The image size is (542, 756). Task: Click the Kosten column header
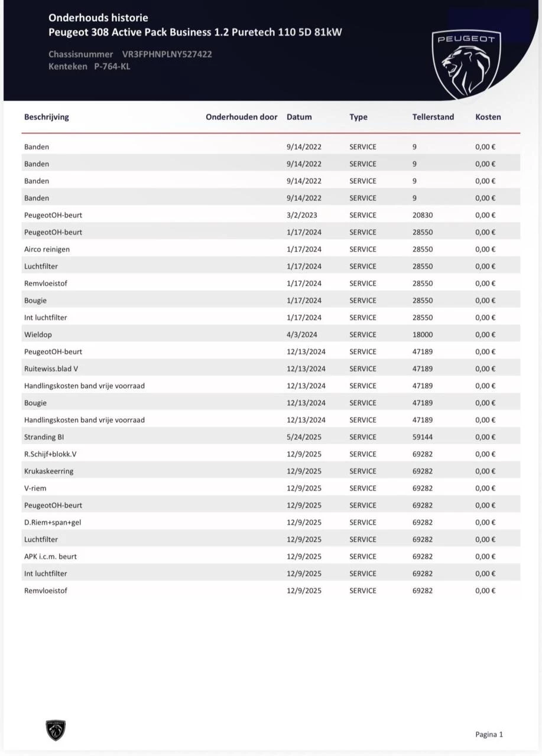(x=488, y=117)
